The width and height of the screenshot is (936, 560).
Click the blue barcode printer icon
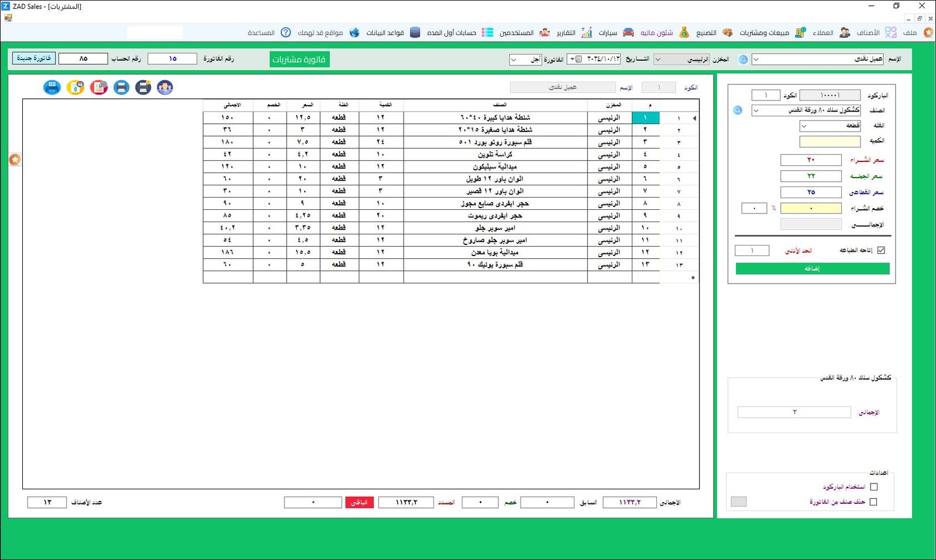52,88
